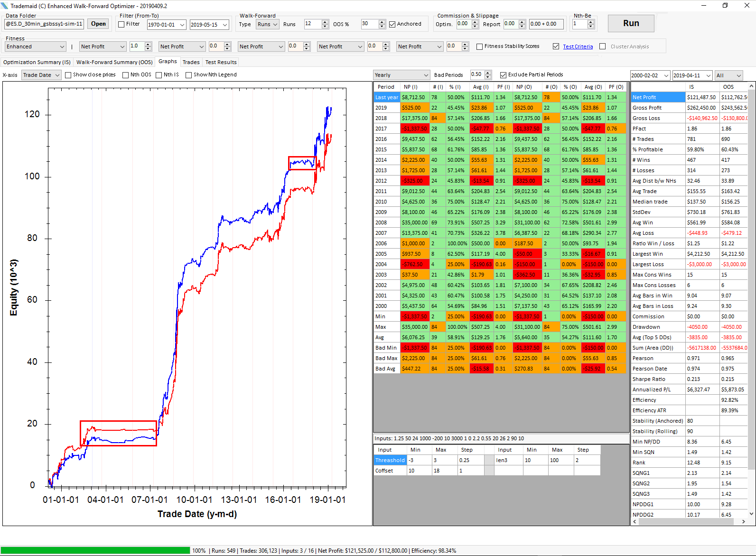Open the Walk-Forward Summary (OOS) tab
The image size is (756, 556).
(x=114, y=62)
